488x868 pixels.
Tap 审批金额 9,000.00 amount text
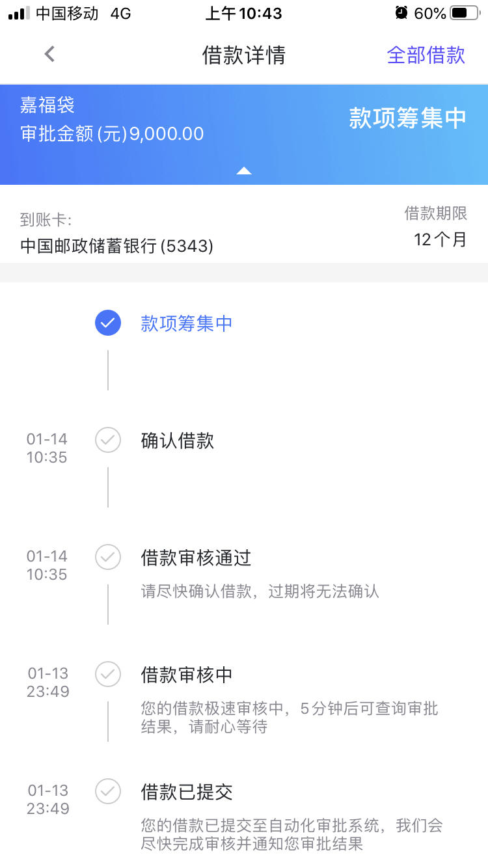pyautogui.click(x=112, y=134)
